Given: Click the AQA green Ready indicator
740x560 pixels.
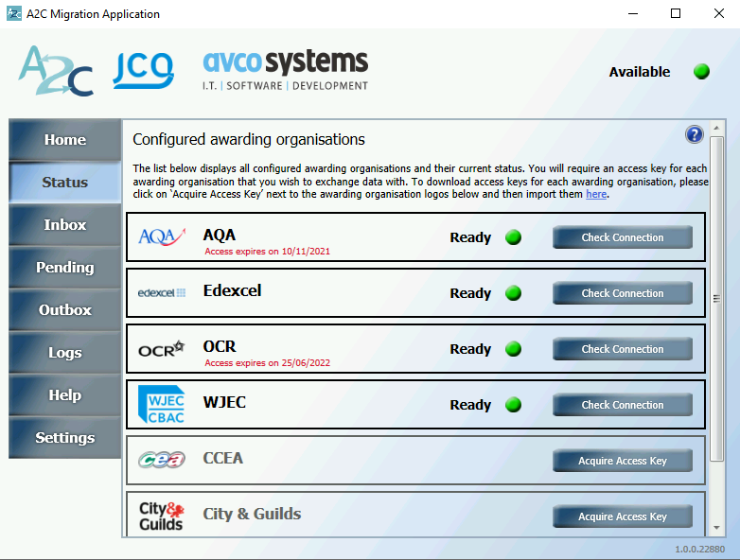Looking at the screenshot, I should (x=513, y=237).
